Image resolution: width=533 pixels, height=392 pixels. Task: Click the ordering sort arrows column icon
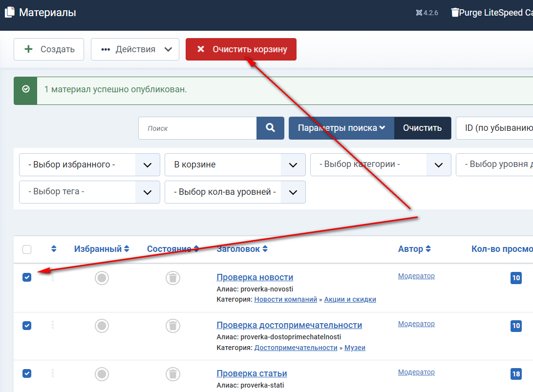pyautogui.click(x=54, y=249)
